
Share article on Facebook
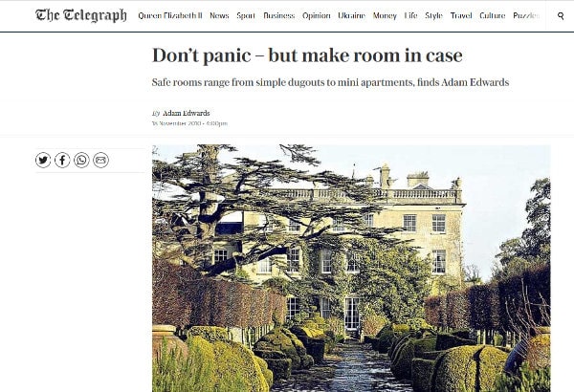[x=62, y=161]
